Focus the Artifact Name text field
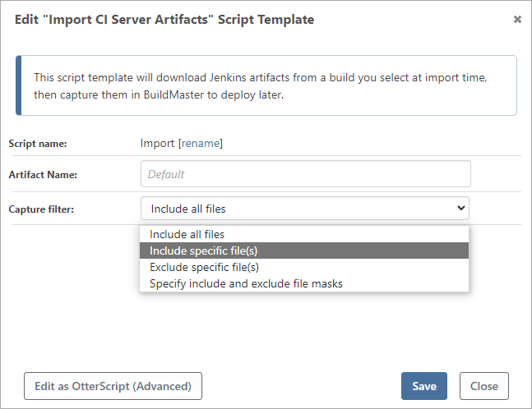 pyautogui.click(x=305, y=174)
